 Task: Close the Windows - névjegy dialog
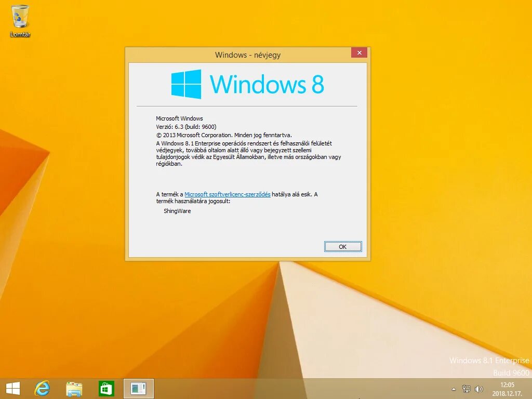[360, 52]
